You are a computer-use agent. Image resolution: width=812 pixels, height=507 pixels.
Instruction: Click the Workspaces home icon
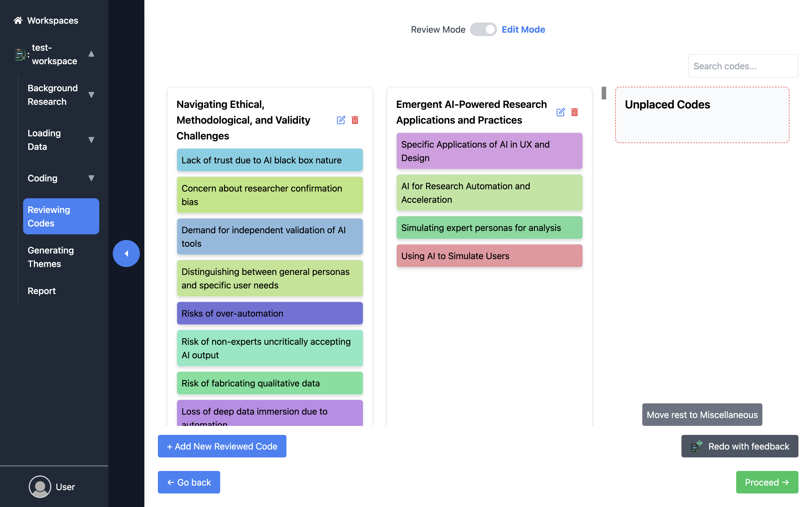[x=18, y=21]
